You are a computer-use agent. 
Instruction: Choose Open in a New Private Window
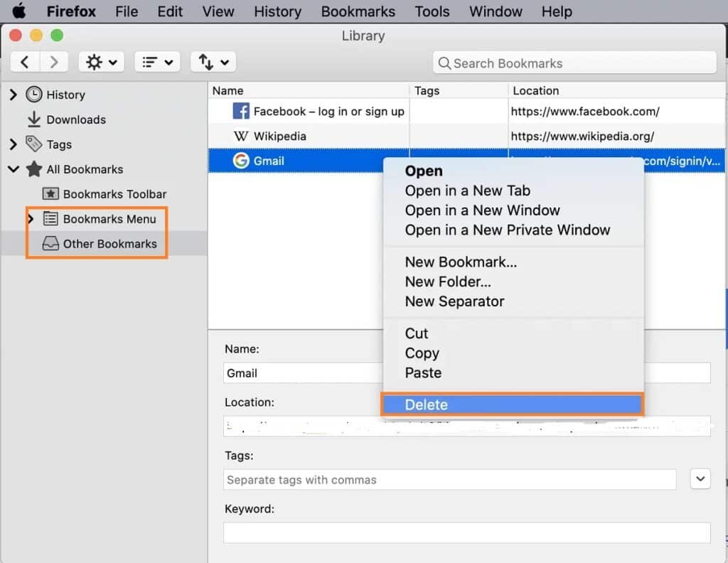pyautogui.click(x=513, y=230)
